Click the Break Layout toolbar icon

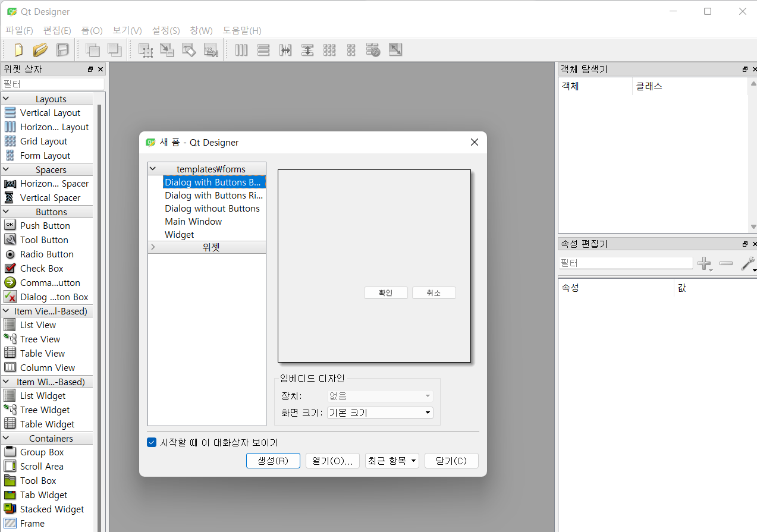tap(373, 50)
